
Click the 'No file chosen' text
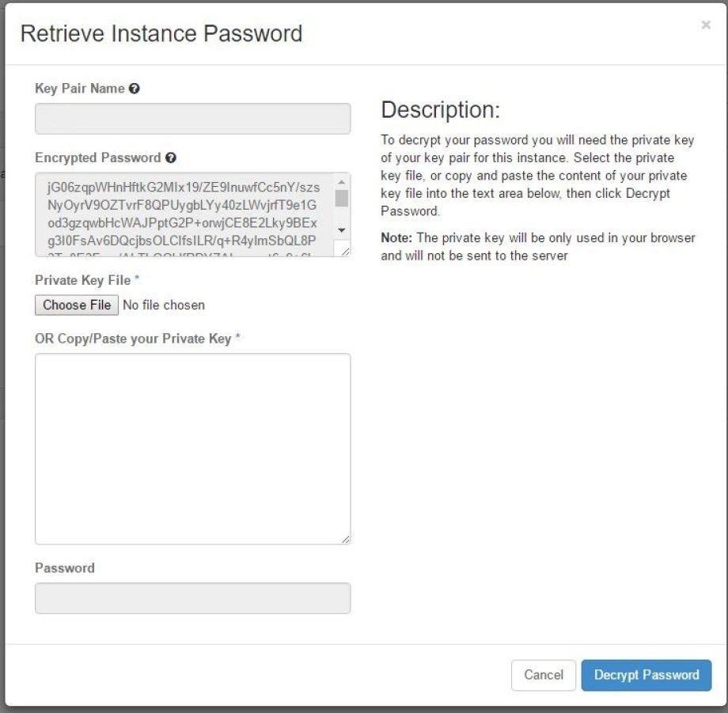tap(164, 305)
